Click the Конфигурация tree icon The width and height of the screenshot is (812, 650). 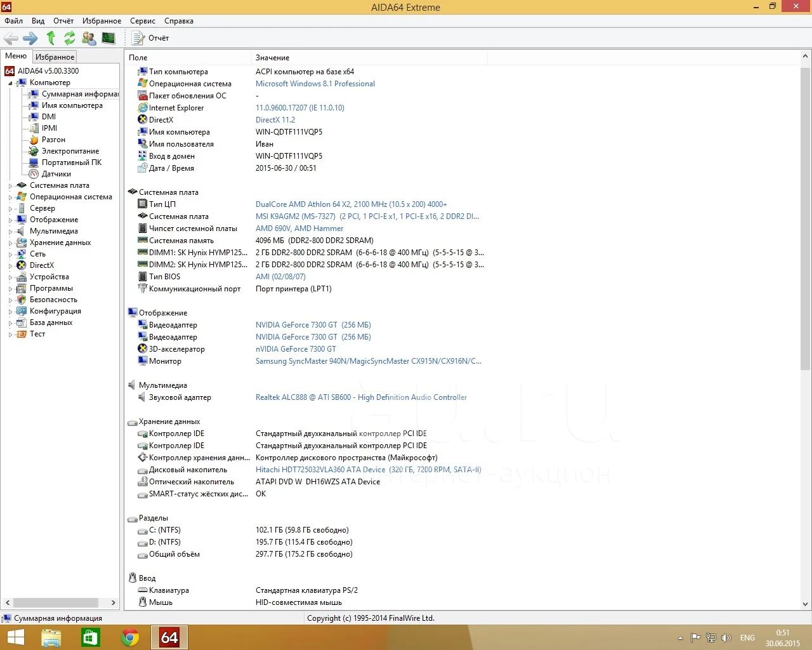22,311
